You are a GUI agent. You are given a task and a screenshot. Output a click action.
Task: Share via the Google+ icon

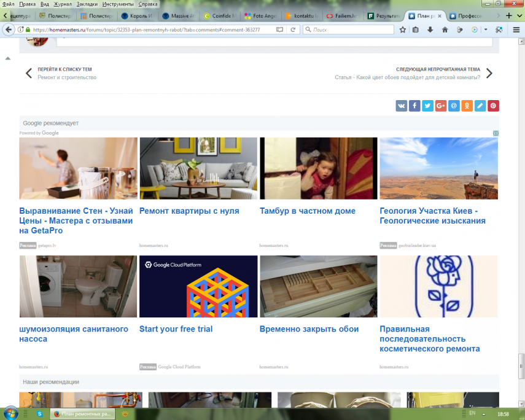[441, 106]
